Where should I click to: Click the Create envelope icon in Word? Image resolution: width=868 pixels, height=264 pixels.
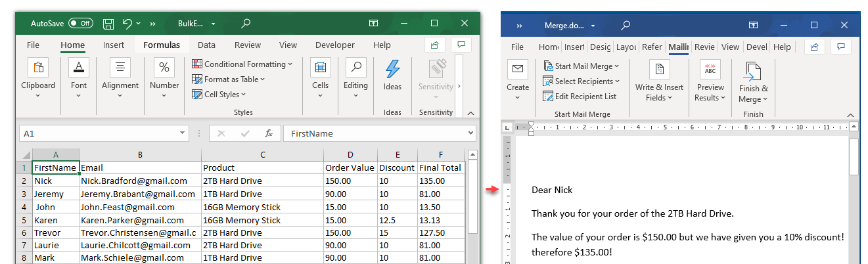pyautogui.click(x=517, y=69)
